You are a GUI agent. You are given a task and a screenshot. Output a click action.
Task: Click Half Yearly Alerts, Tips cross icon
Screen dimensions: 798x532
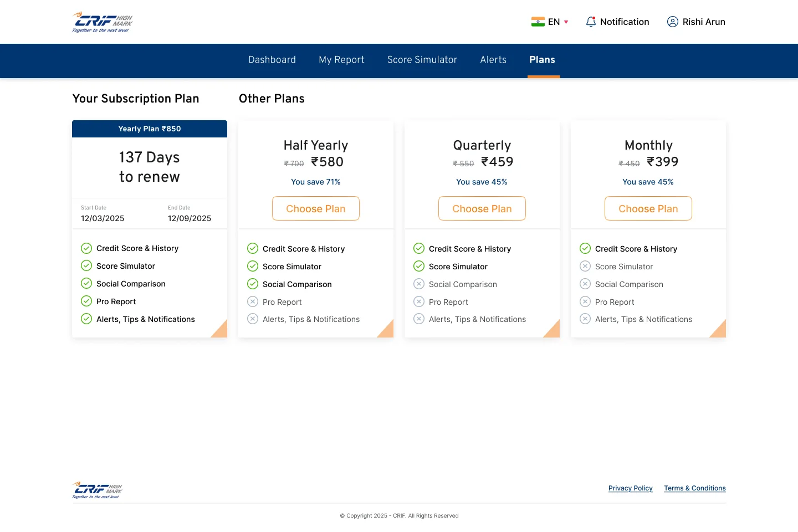tap(253, 319)
